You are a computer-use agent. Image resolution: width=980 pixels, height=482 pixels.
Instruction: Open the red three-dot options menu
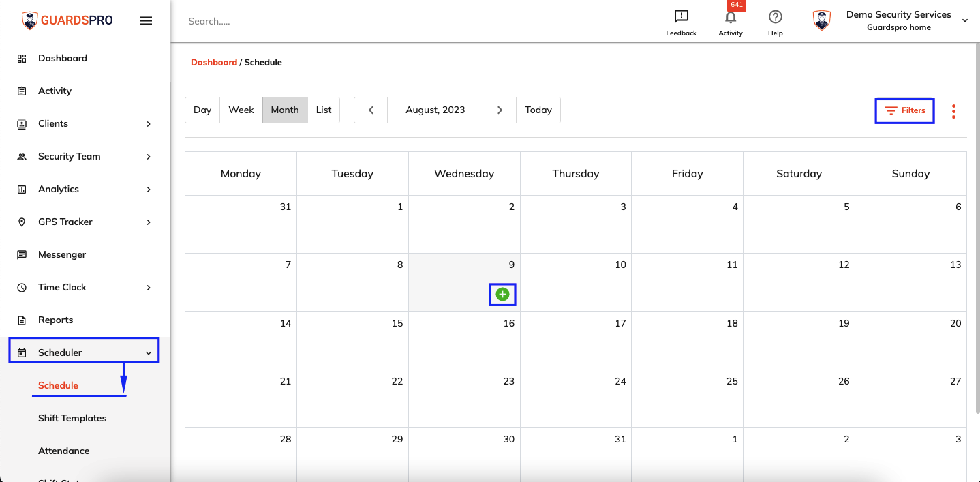(x=953, y=111)
